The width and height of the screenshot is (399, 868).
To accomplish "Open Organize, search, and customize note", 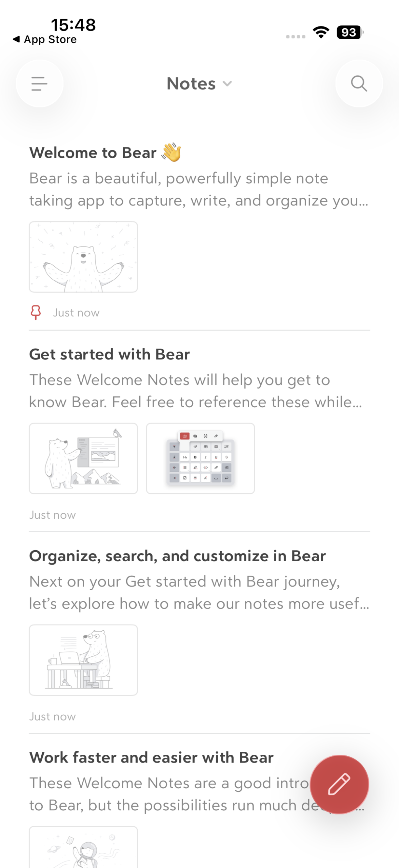I will pos(177,556).
